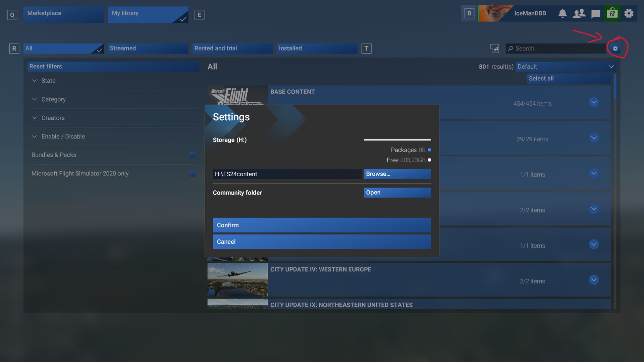Viewport: 644px width, 362px height.
Task: Expand the Enable / Disable filter section
Action: 113,136
